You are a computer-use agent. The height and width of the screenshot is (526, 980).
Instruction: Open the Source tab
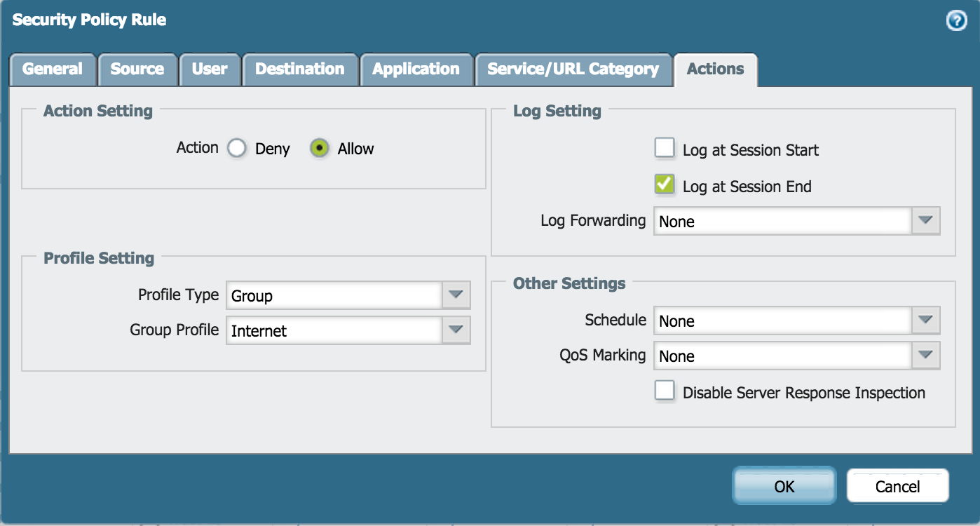137,69
